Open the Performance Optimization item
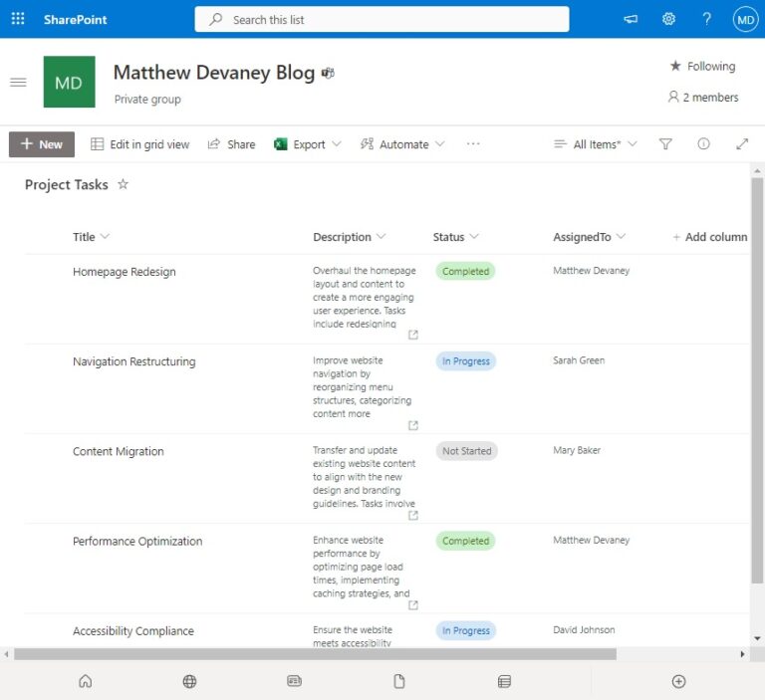 coord(137,541)
